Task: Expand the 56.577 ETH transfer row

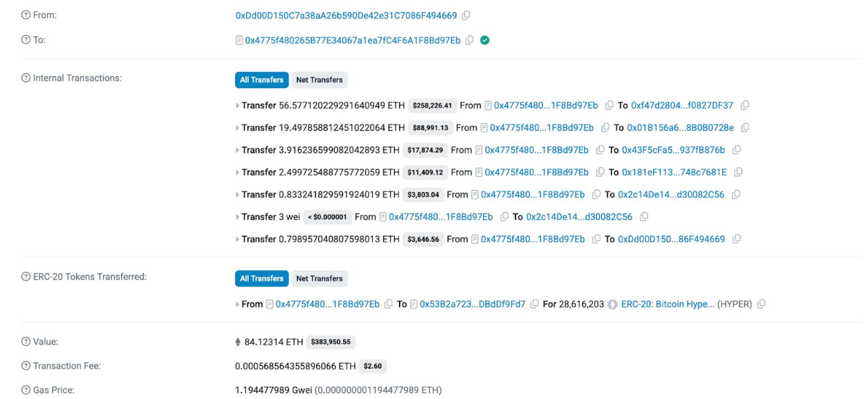Action: click(237, 106)
